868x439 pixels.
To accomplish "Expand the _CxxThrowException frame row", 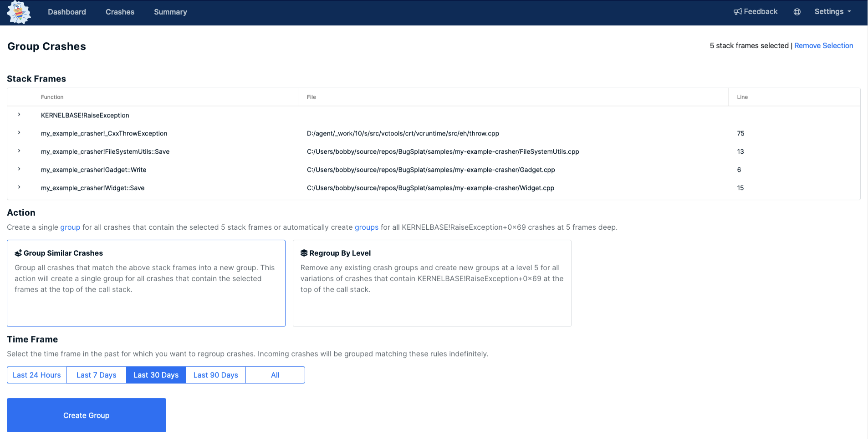I will click(19, 133).
